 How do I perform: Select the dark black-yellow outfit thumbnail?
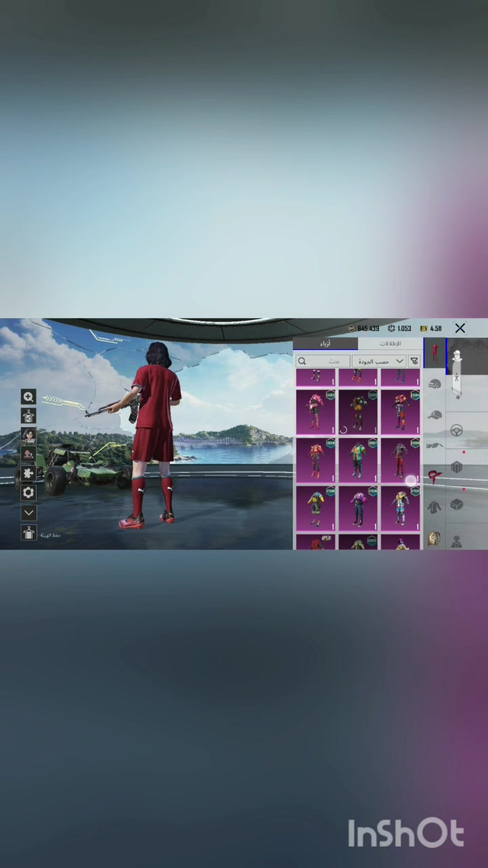[358, 412]
